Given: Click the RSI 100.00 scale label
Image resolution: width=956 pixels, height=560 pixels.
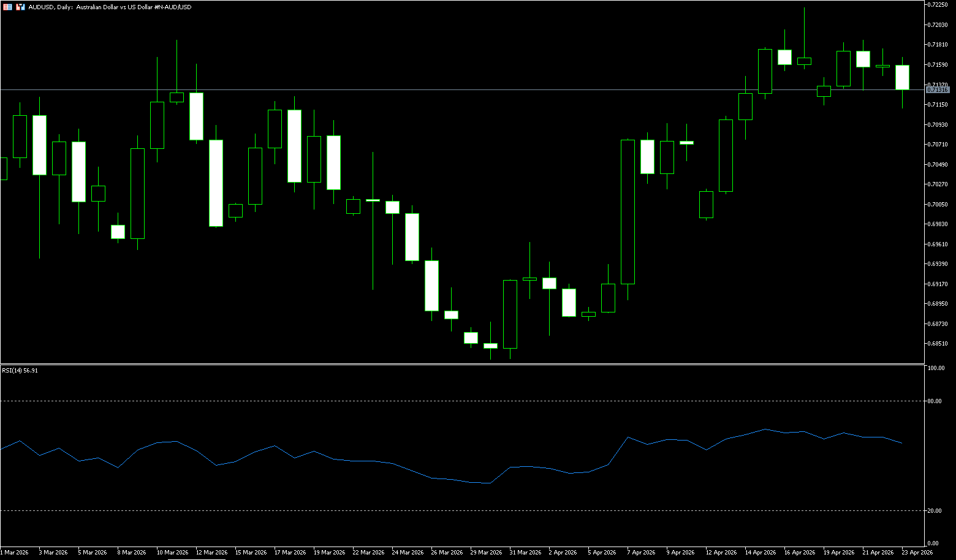Looking at the screenshot, I should 936,368.
